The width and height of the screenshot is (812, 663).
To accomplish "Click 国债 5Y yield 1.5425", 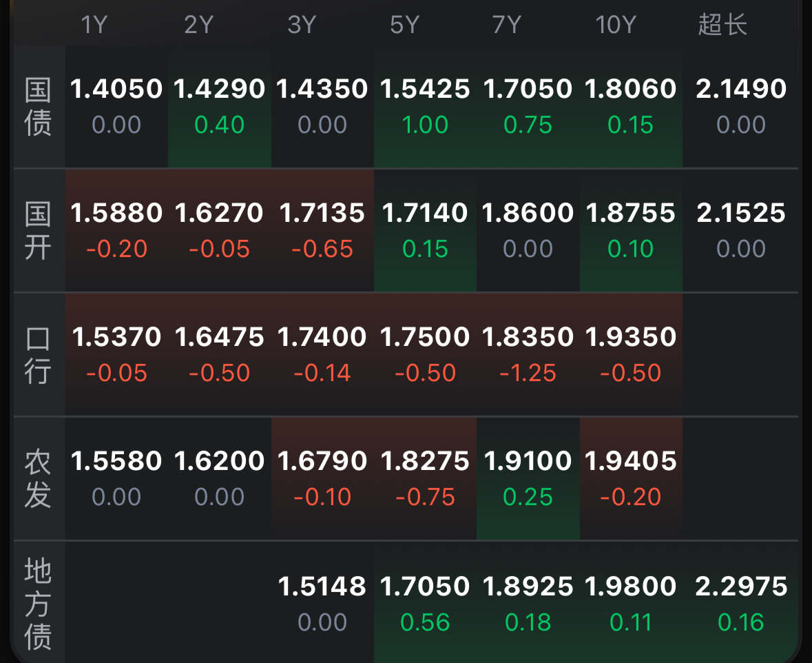I will tap(425, 89).
